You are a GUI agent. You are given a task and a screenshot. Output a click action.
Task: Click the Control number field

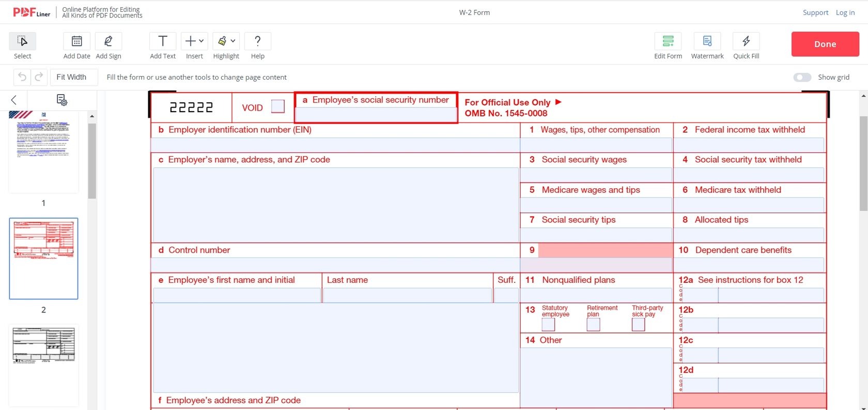(x=335, y=265)
